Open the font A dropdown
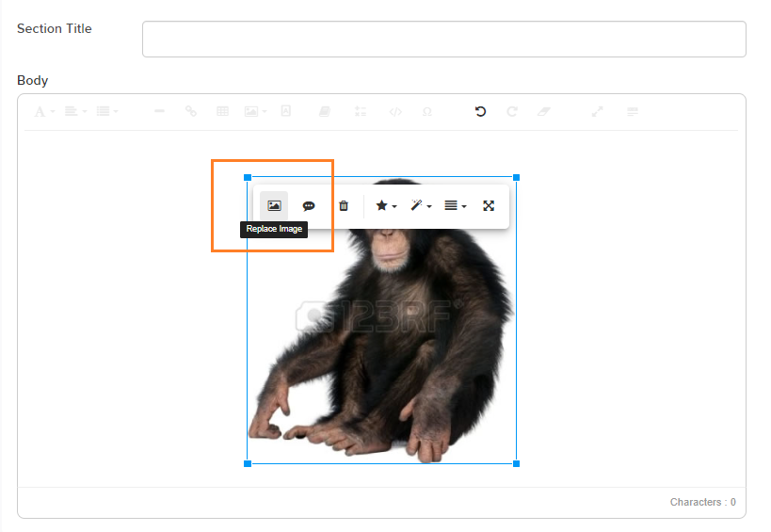771x532 pixels. click(x=43, y=112)
